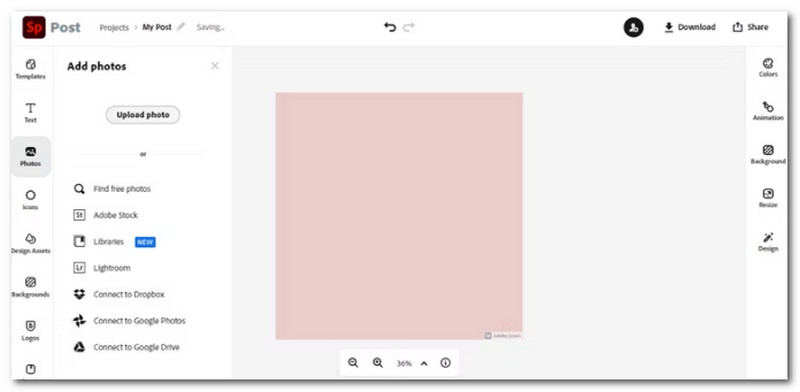This screenshot has width=800, height=392.
Task: Click the Upload photo button
Action: [x=143, y=115]
